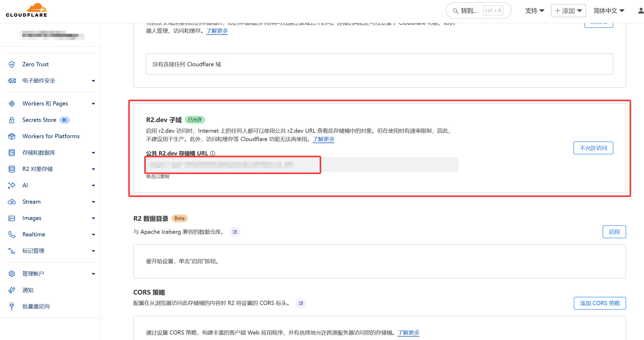Click the Cloudflare logo
This screenshot has height=340, width=644.
pyautogui.click(x=26, y=10)
